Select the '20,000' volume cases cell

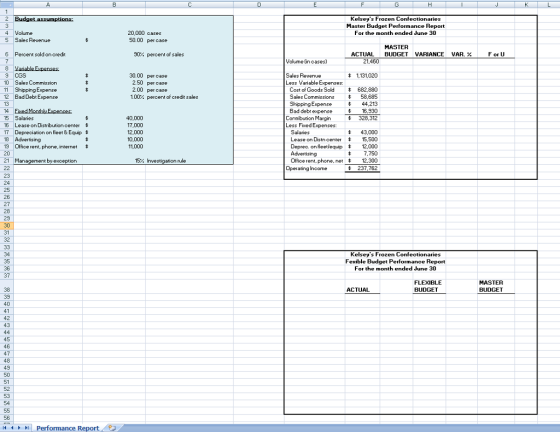click(136, 33)
